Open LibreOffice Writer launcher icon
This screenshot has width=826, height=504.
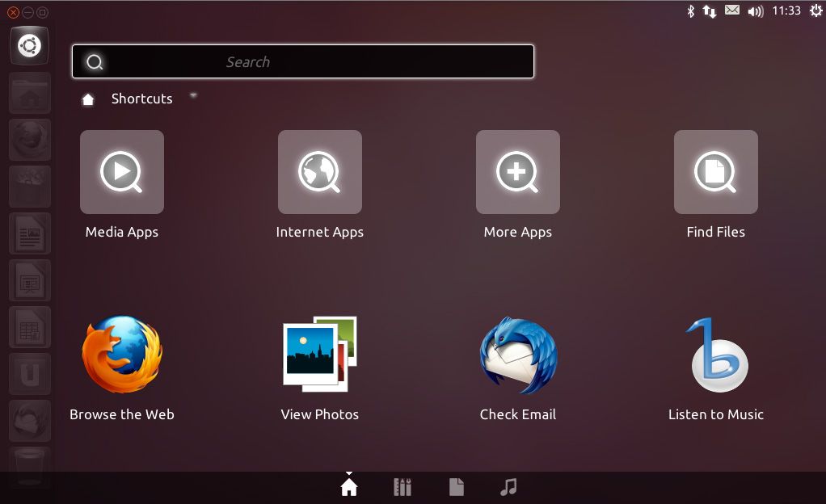click(29, 233)
